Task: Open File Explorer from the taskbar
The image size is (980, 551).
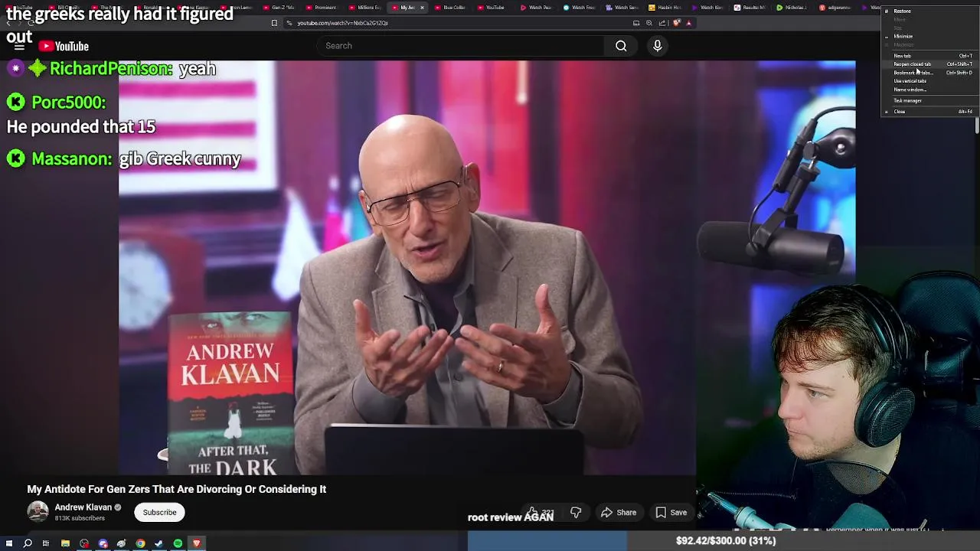Action: 65,543
